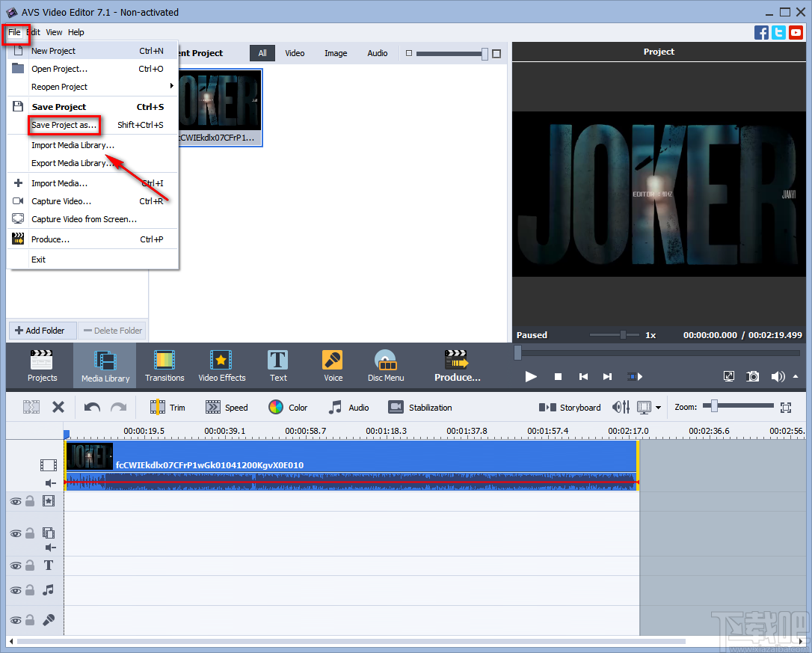812x653 pixels.
Task: Click the Produce... toolbar button
Action: (458, 366)
